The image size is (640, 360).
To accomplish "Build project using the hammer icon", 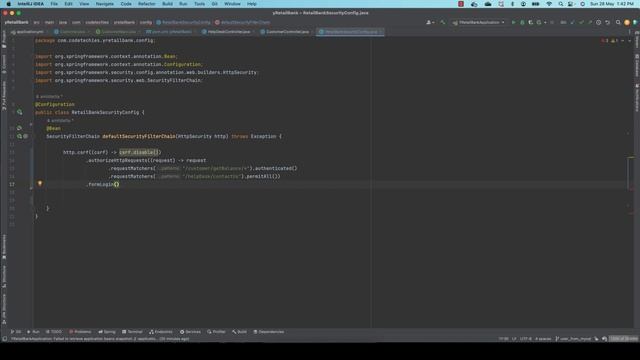I will click(x=442, y=22).
